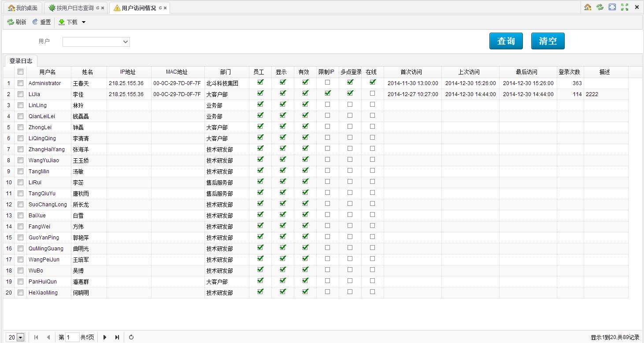Check the row checkbox for LinLing
Viewport: 644px width, 343px height.
[20, 105]
